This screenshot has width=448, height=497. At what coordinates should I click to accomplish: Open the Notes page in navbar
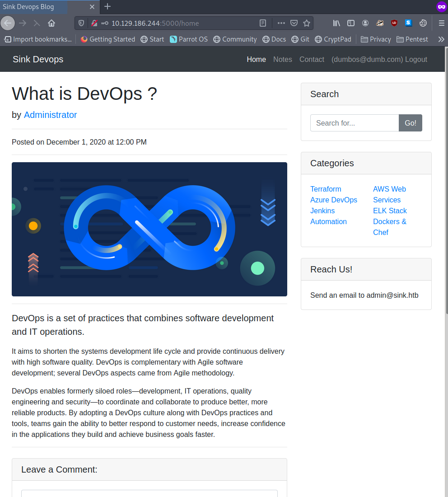tap(282, 59)
